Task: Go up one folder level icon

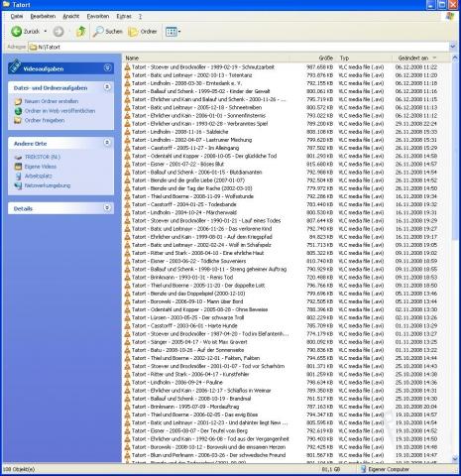Action: pyautogui.click(x=80, y=32)
